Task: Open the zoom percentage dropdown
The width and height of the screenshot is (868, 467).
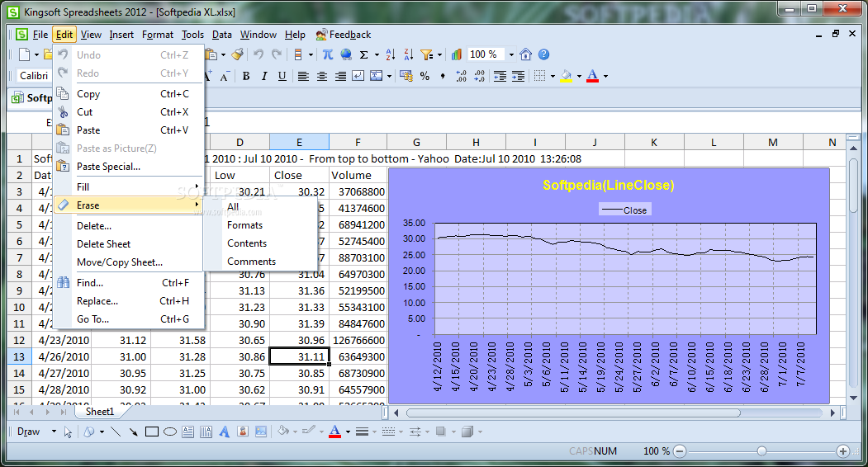Action: pyautogui.click(x=511, y=54)
